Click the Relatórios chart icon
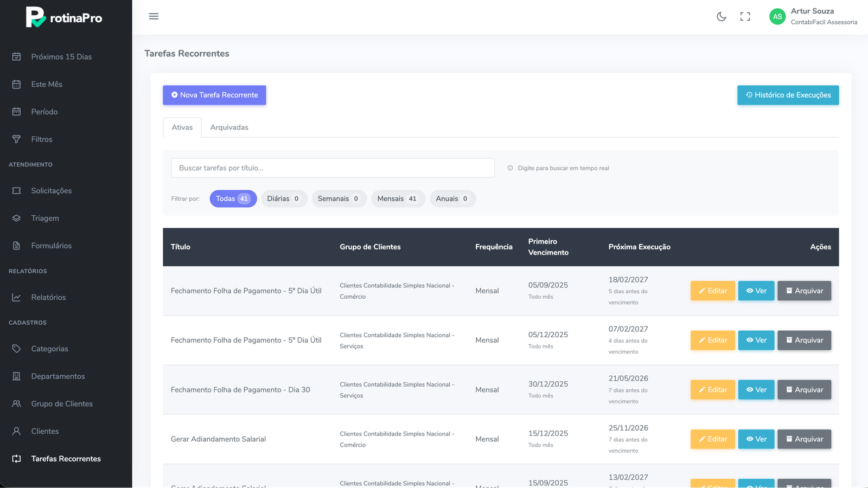 tap(16, 297)
